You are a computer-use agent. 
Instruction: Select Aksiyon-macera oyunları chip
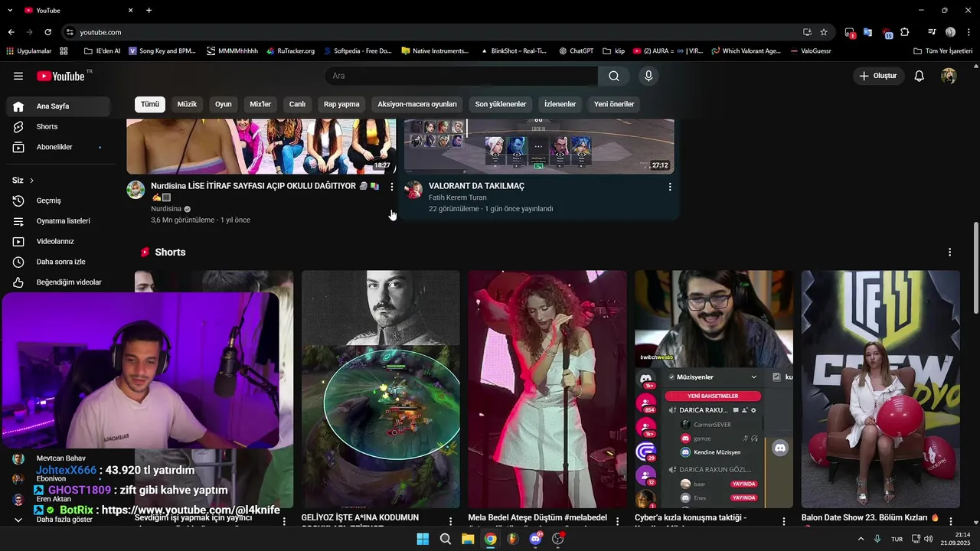coord(417,104)
